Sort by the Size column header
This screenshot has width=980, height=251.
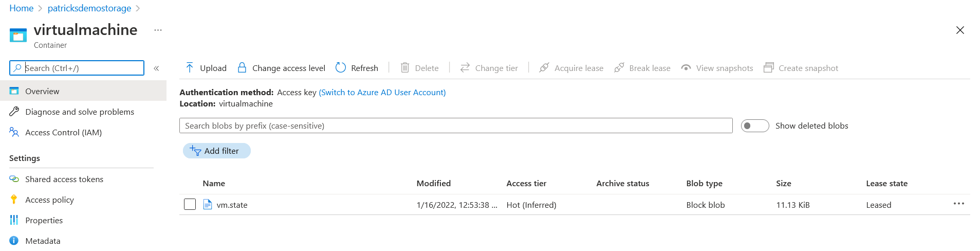click(x=784, y=183)
